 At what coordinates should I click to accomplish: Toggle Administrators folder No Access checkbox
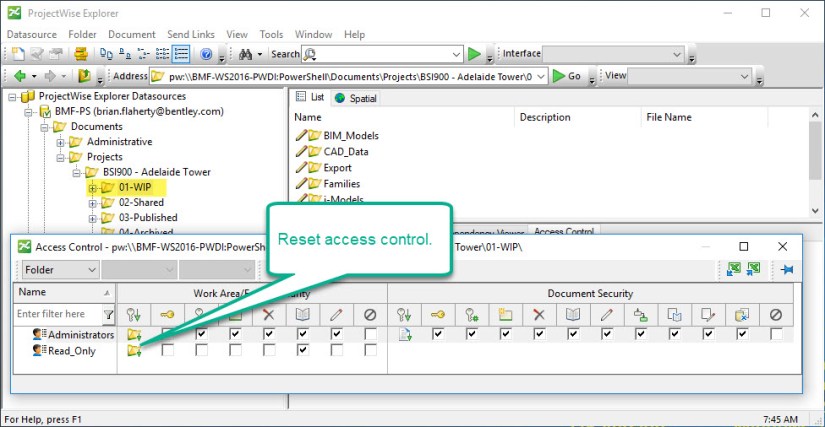point(370,334)
